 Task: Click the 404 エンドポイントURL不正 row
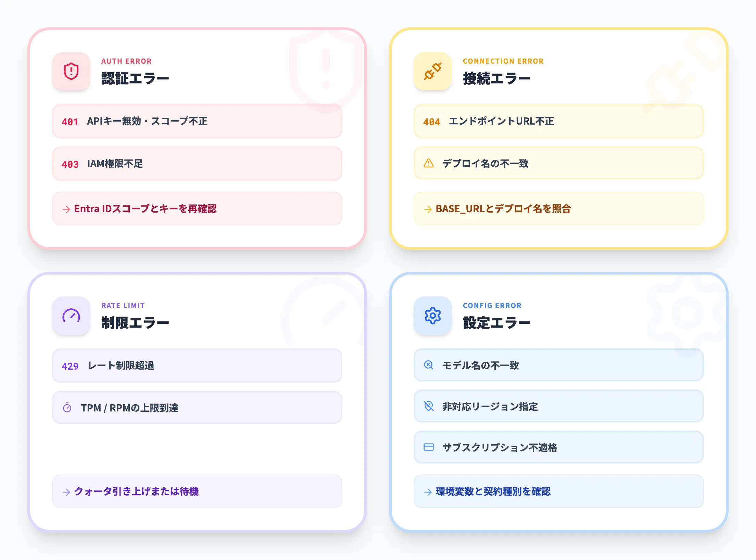(x=558, y=122)
